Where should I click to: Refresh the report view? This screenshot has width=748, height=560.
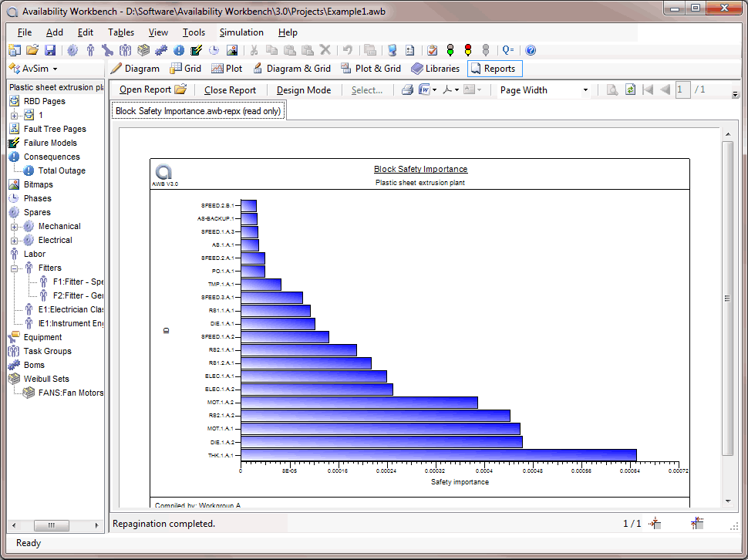[x=630, y=89]
